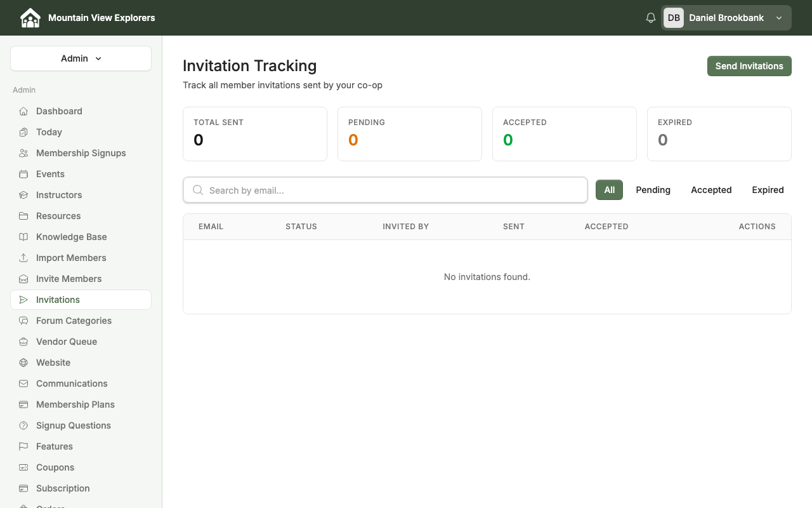This screenshot has width=812, height=508.
Task: Select the All filter tab
Action: click(609, 190)
